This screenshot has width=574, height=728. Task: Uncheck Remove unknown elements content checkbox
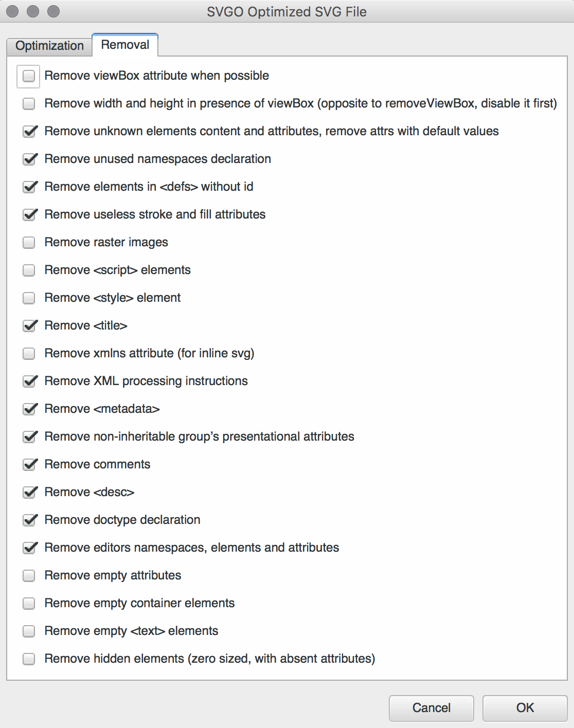29,132
